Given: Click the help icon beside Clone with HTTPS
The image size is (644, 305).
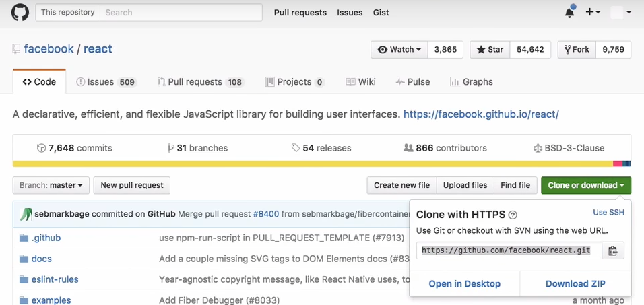Looking at the screenshot, I should (513, 215).
